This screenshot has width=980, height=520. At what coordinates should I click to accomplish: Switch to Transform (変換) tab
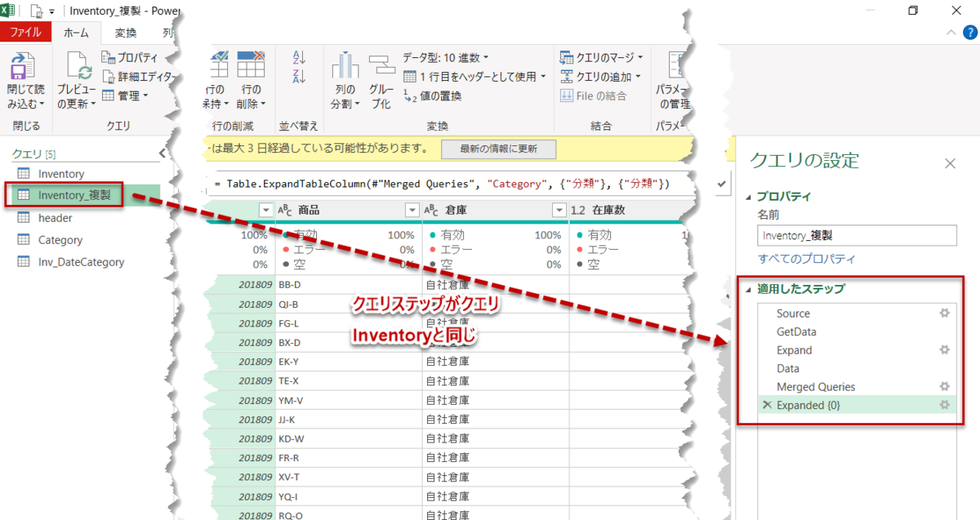125,33
